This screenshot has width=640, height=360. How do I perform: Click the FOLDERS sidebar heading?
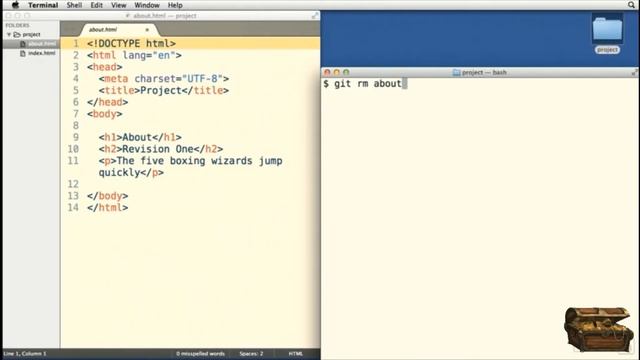point(17,25)
